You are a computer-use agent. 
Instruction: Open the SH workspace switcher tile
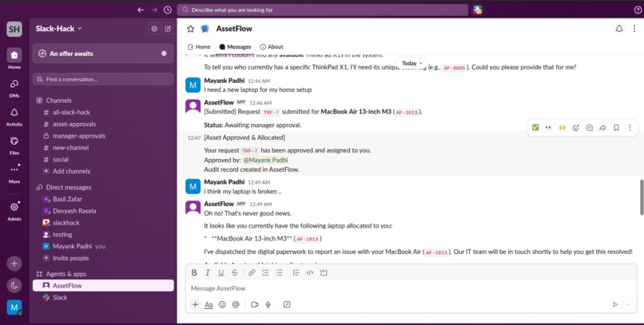14,29
